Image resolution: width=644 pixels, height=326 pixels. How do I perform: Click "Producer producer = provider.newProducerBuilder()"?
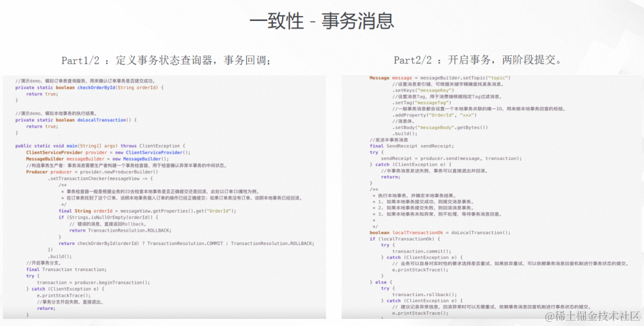click(92, 172)
